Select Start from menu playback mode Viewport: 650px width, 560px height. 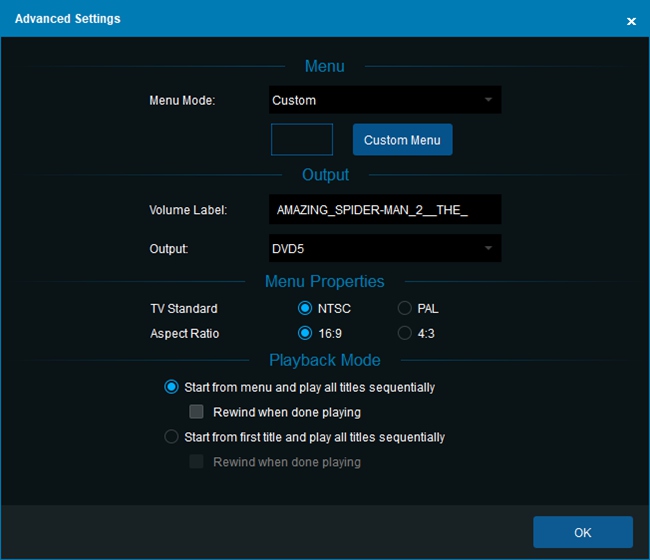[171, 387]
